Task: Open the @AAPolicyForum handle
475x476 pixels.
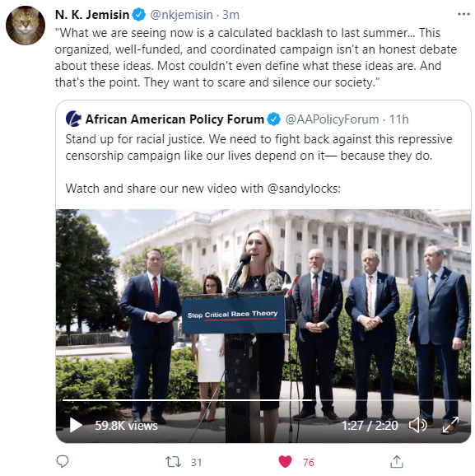Action: tap(332, 119)
